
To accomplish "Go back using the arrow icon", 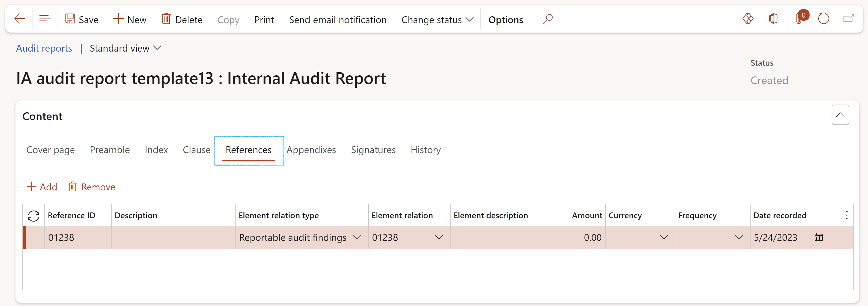I will coord(20,19).
